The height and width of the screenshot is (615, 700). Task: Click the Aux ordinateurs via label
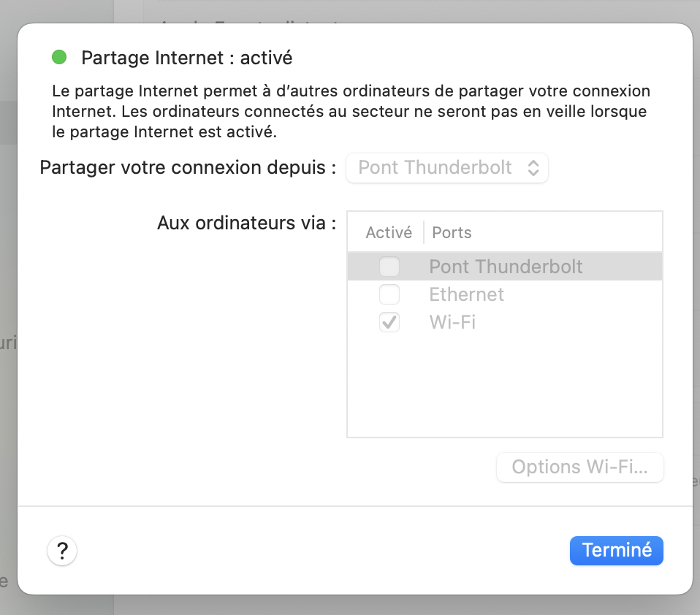click(x=246, y=223)
